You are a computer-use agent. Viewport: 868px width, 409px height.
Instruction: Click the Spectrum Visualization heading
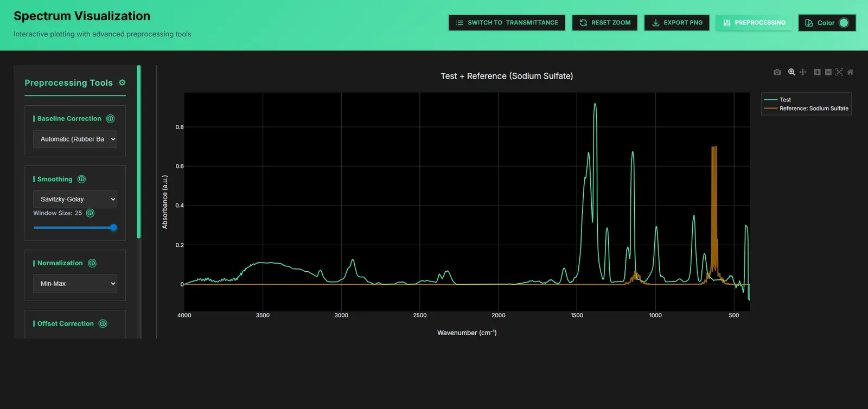pos(82,16)
